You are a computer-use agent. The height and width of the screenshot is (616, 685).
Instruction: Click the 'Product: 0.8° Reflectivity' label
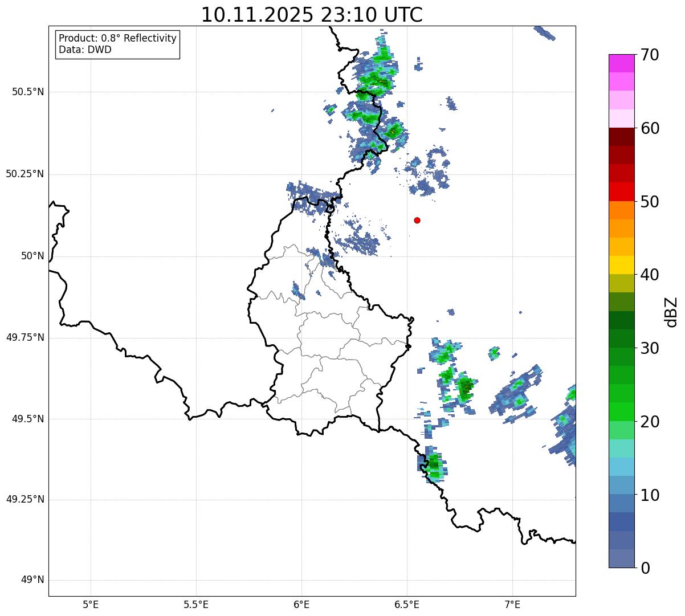point(118,38)
